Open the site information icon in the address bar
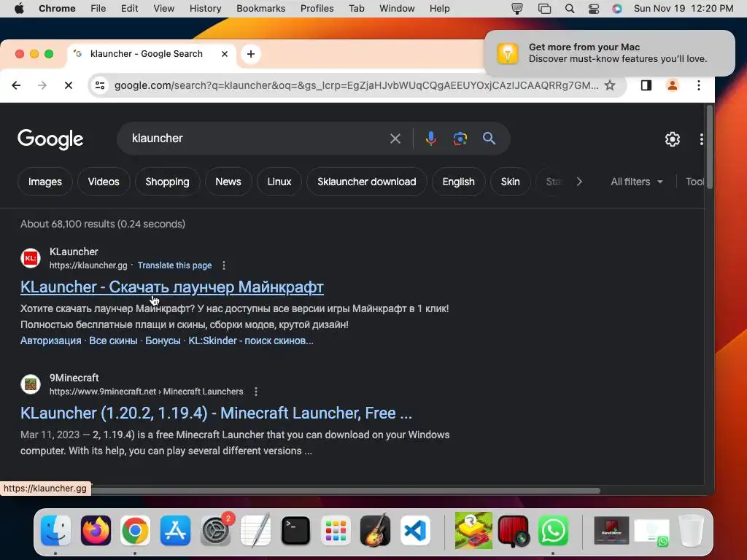Screen dimensions: 747x560 click(100, 85)
